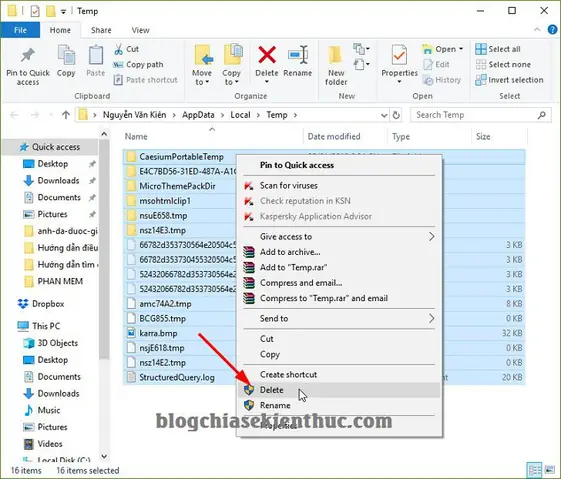Click the Cut scissors icon in Clipboard group
This screenshot has width=561, height=479.
[x=118, y=49]
